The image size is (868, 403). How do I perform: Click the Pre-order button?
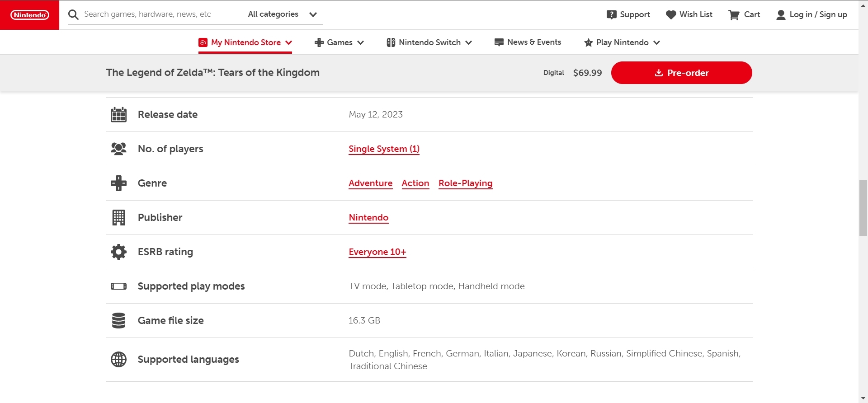[x=681, y=73]
